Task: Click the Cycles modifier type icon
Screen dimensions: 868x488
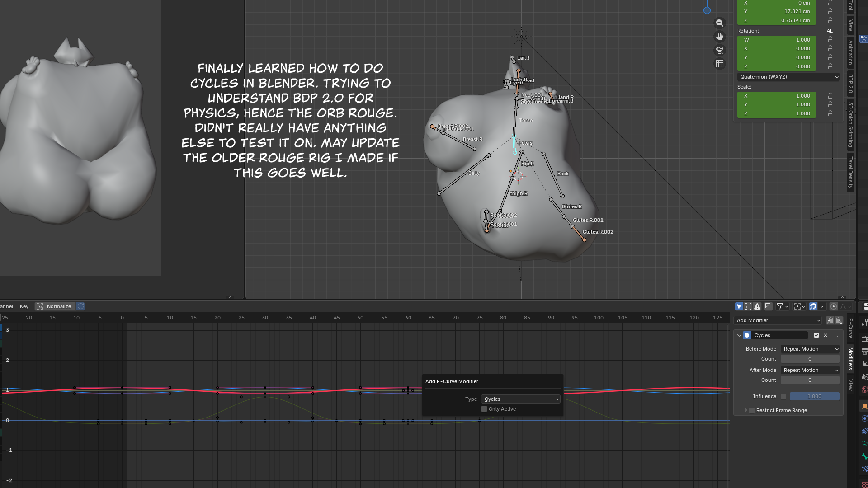Action: coord(747,335)
